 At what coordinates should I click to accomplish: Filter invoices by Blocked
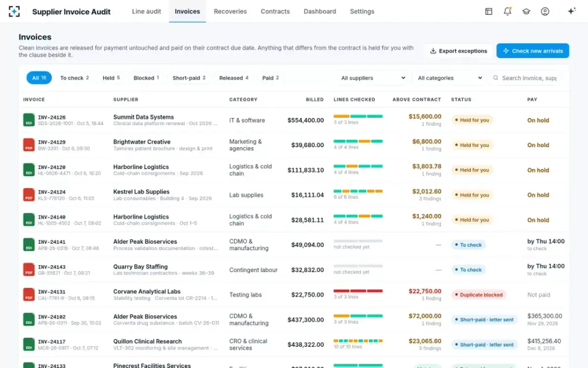[146, 78]
